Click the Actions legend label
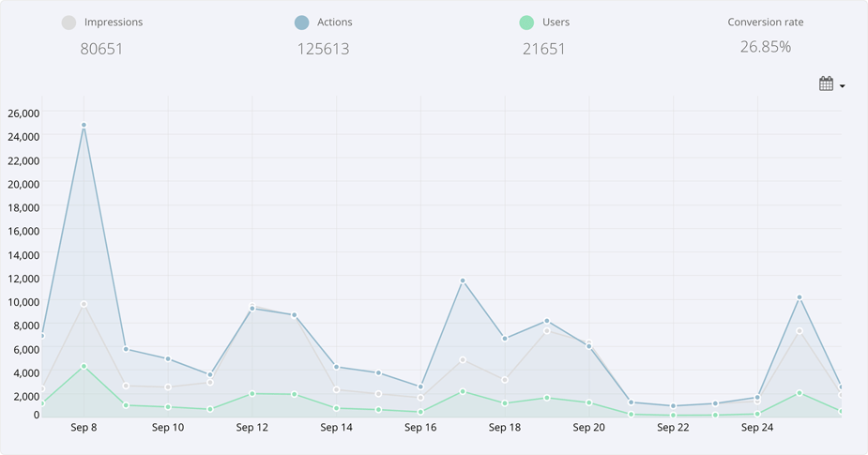Image resolution: width=868 pixels, height=455 pixels. click(335, 22)
